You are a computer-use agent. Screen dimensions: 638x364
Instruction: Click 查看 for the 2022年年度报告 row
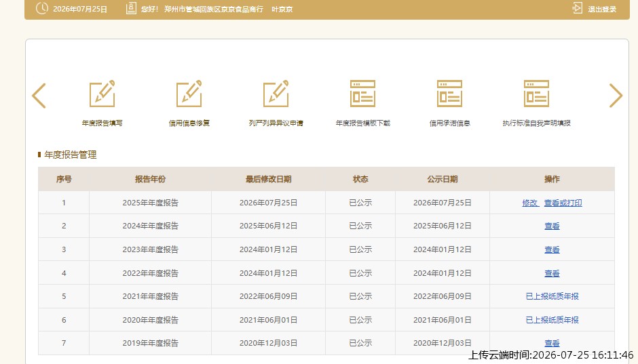(x=552, y=273)
